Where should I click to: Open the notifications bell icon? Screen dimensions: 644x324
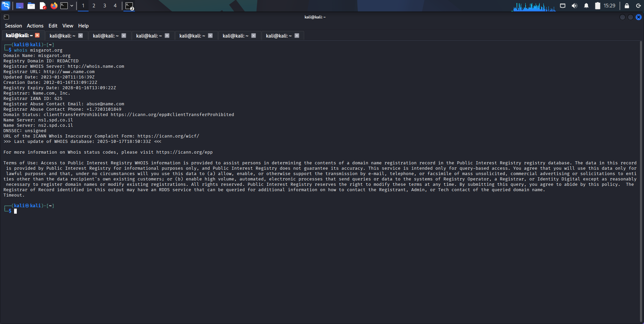[x=586, y=6]
